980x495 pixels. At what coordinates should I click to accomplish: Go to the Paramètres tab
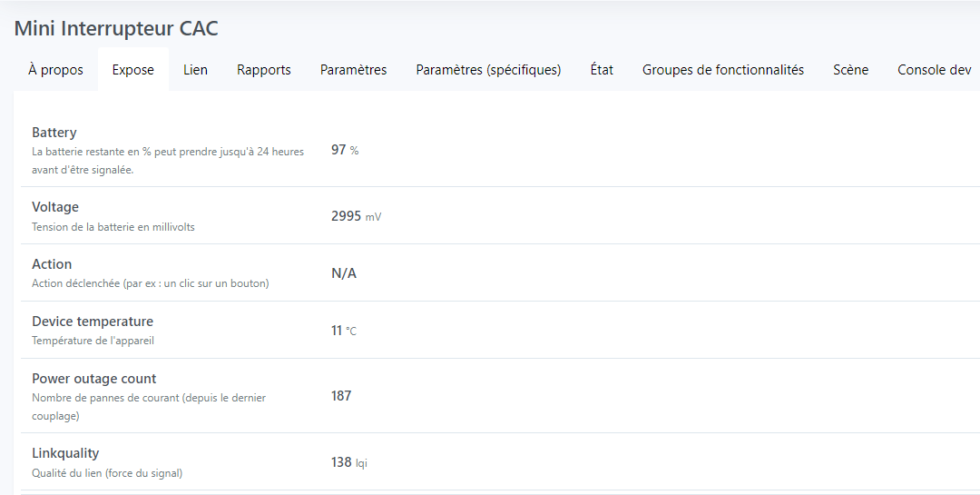click(353, 69)
